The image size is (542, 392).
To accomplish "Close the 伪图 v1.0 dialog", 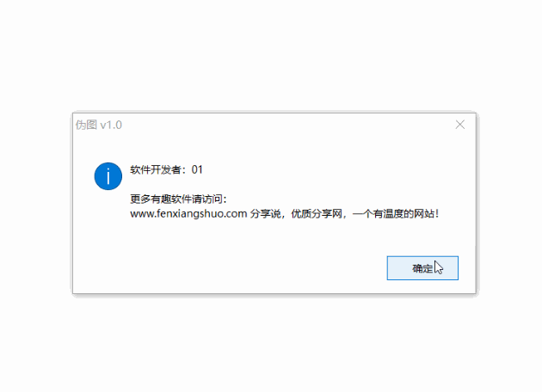I will click(x=459, y=125).
